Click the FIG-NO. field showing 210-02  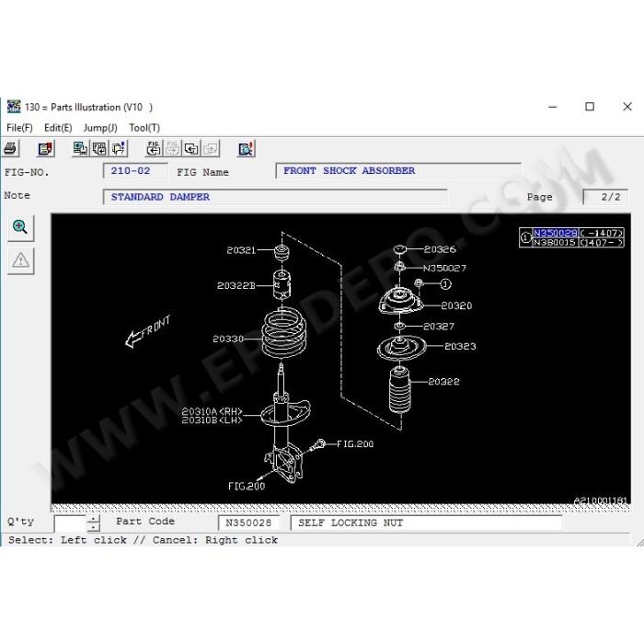135,170
